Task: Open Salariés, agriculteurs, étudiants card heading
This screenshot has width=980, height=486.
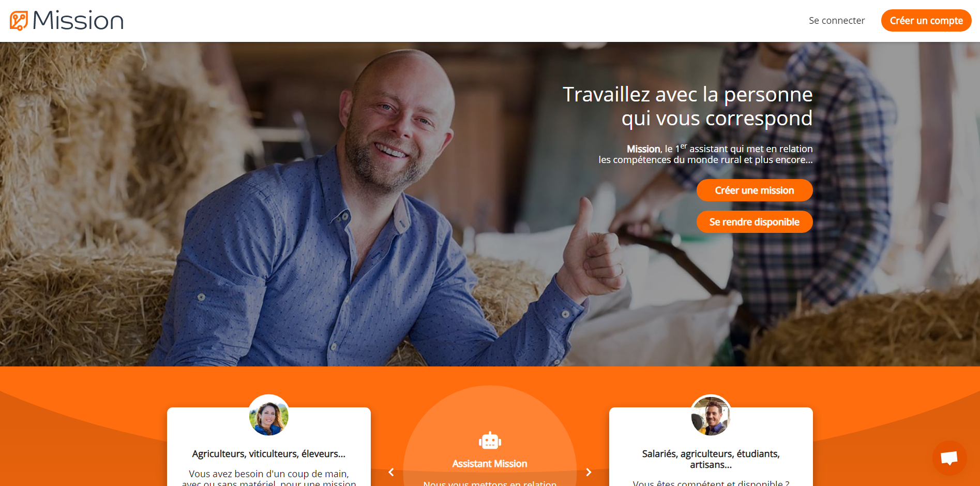Action: pyautogui.click(x=711, y=459)
